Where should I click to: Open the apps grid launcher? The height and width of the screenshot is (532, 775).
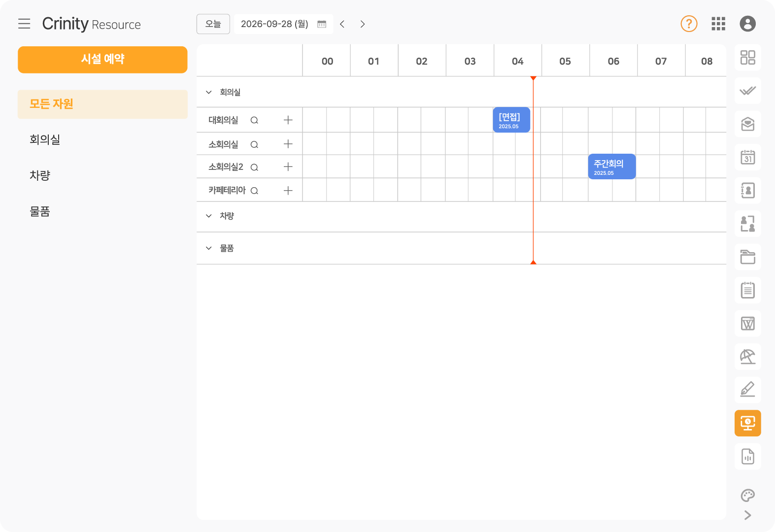point(718,24)
